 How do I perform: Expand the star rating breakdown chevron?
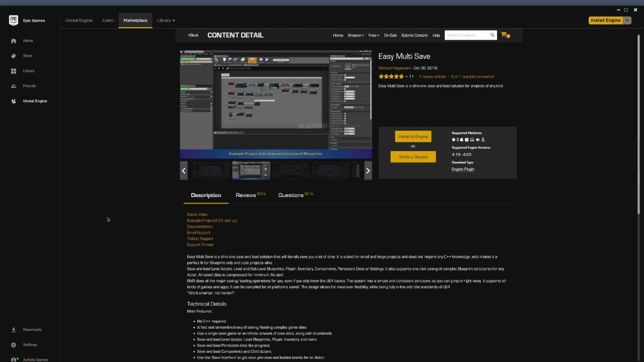pos(407,76)
